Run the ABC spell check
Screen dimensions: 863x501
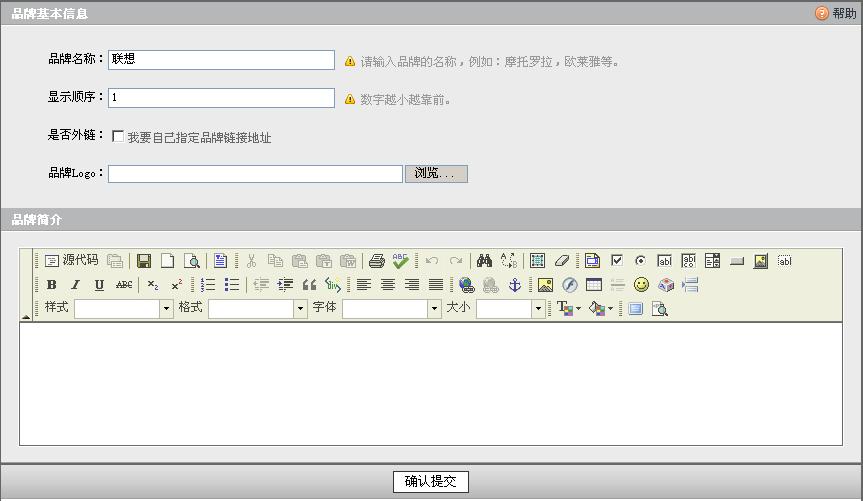click(x=401, y=260)
